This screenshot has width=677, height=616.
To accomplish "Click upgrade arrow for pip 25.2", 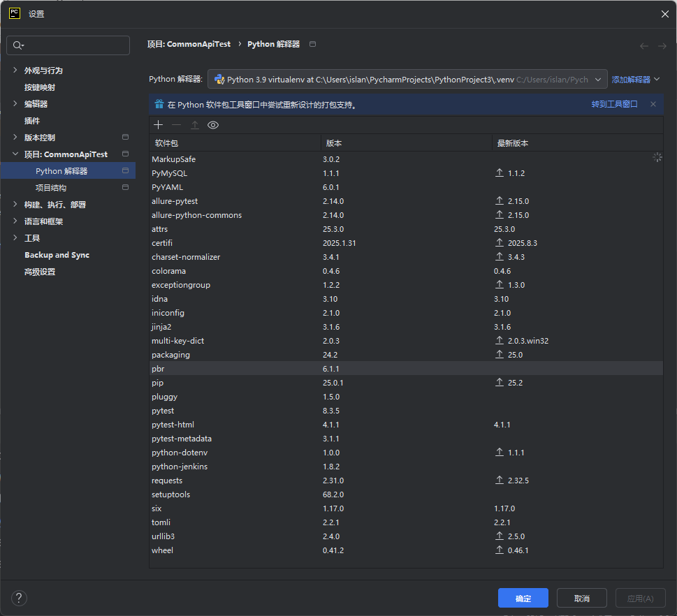I will (500, 382).
